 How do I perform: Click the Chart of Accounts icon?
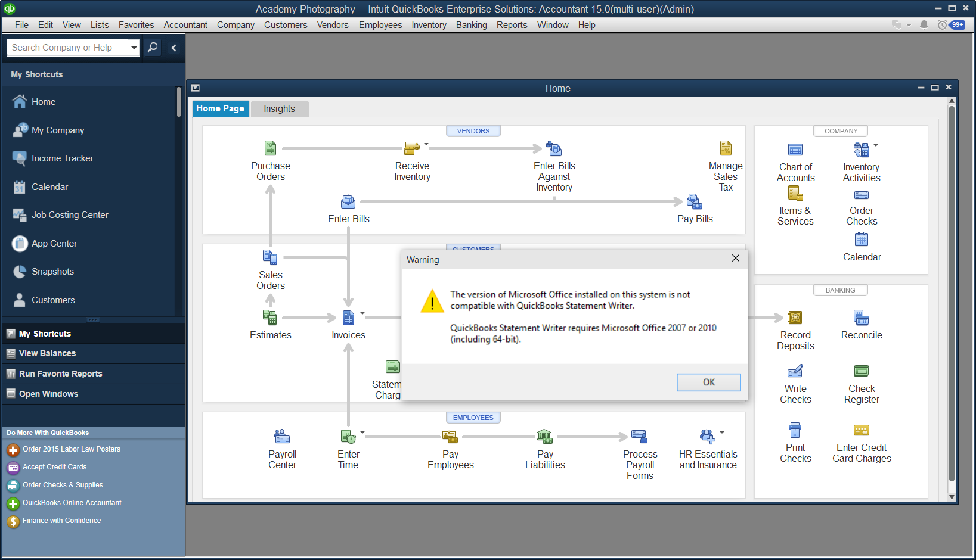pyautogui.click(x=795, y=150)
